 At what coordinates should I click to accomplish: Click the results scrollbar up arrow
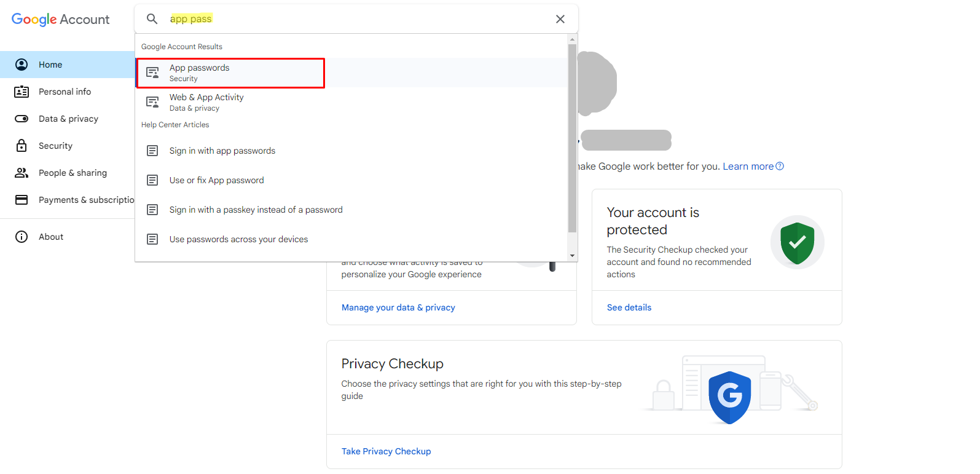click(x=573, y=39)
